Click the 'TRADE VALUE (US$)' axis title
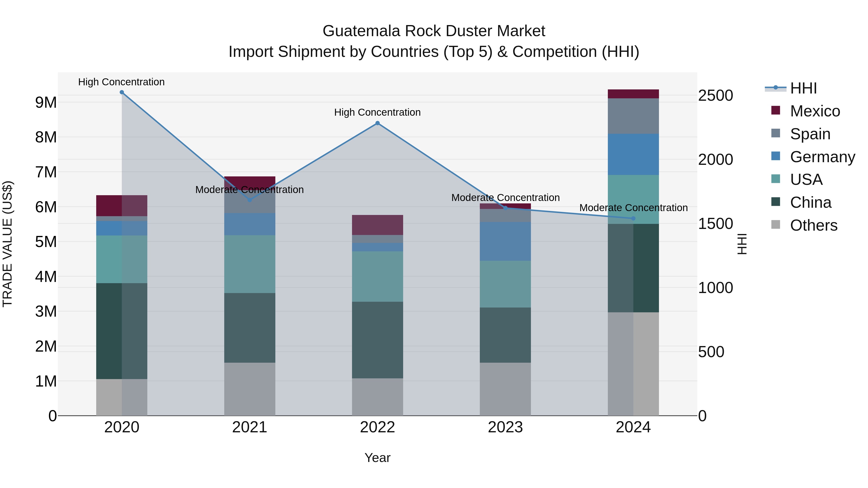The width and height of the screenshot is (868, 488). coord(7,244)
